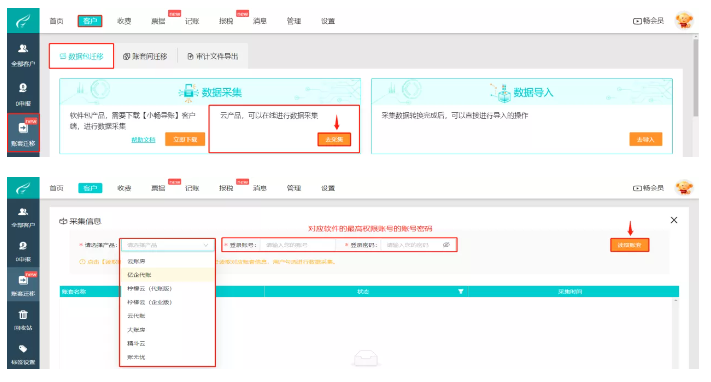Click the 畅会员 video icon in the upper screenshot
This screenshot has height=382, width=711.
click(x=637, y=21)
